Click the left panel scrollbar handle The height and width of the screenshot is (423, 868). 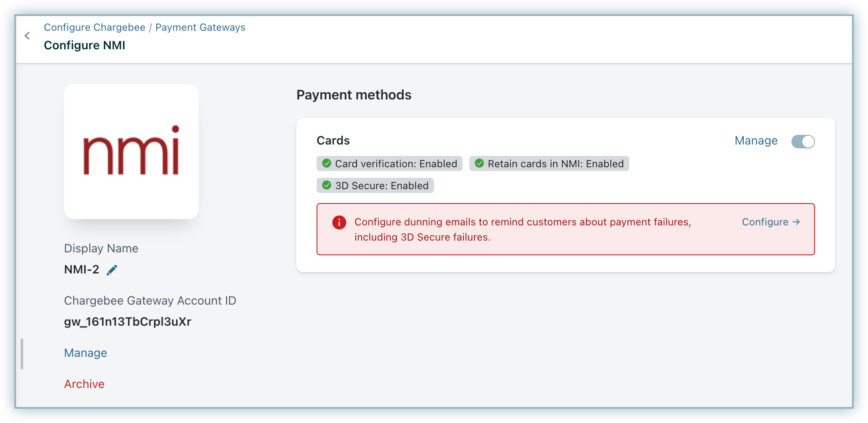22,354
